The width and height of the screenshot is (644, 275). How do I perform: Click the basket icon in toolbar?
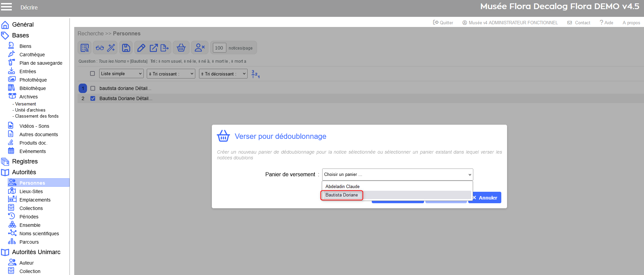181,48
